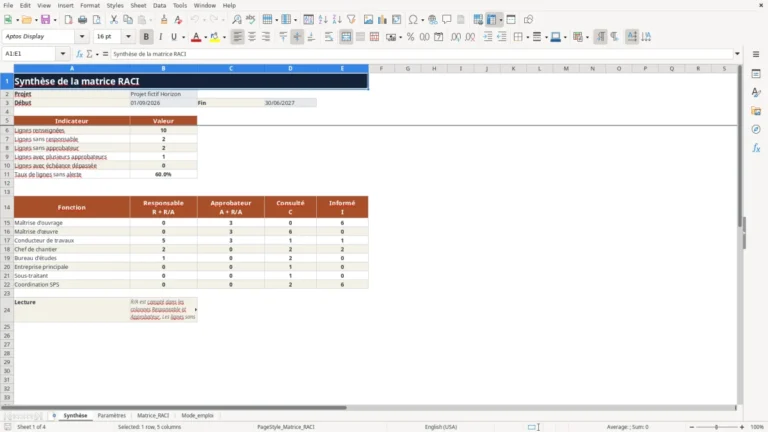
Task: Select row 14 header
Action: coord(7,207)
